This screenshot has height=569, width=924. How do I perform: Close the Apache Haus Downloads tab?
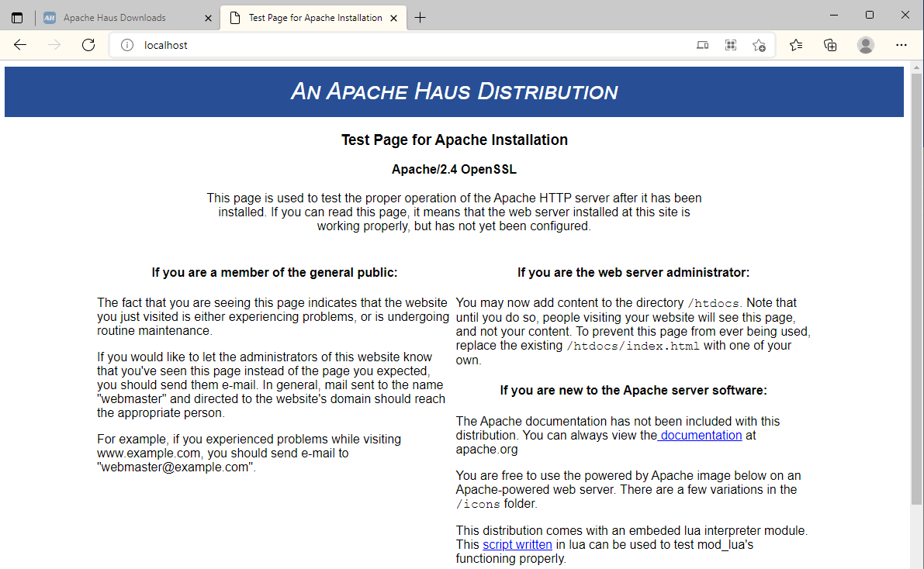coord(208,18)
